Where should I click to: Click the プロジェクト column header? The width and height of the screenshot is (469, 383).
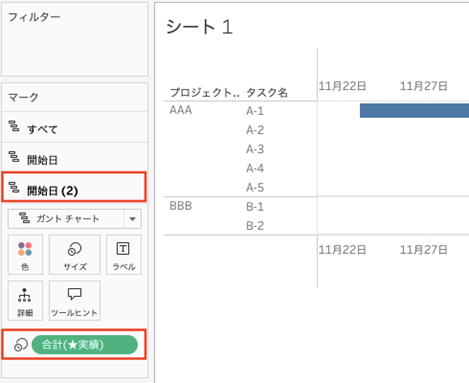[x=205, y=92]
